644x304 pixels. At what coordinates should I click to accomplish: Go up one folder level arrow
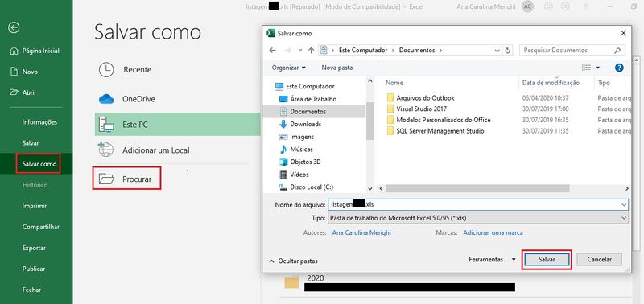coord(311,51)
